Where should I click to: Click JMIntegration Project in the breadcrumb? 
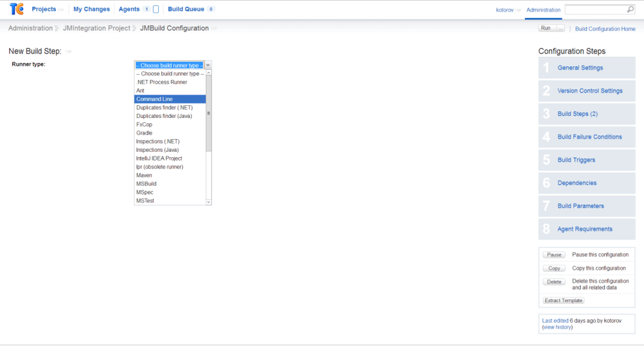[x=96, y=28]
